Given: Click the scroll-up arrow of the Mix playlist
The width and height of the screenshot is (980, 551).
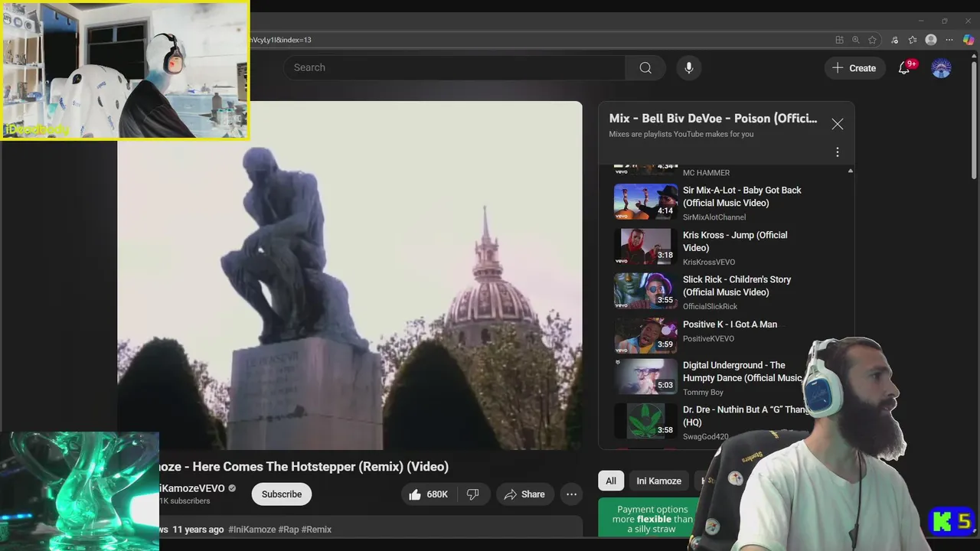Looking at the screenshot, I should (850, 171).
